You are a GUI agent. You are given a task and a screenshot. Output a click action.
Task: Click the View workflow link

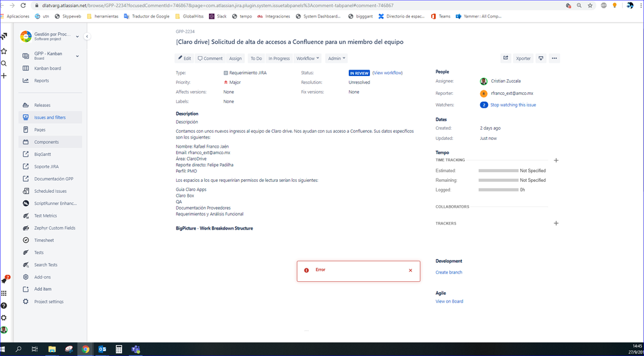pos(387,73)
